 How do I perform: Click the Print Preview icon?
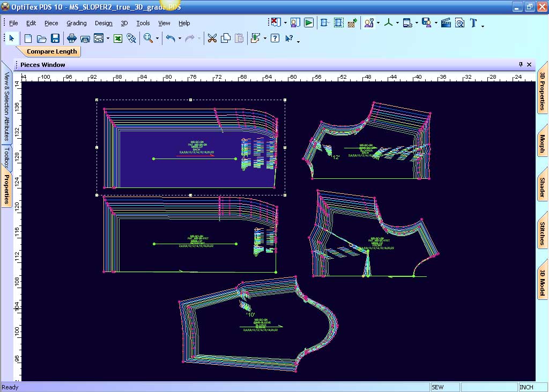coord(84,37)
